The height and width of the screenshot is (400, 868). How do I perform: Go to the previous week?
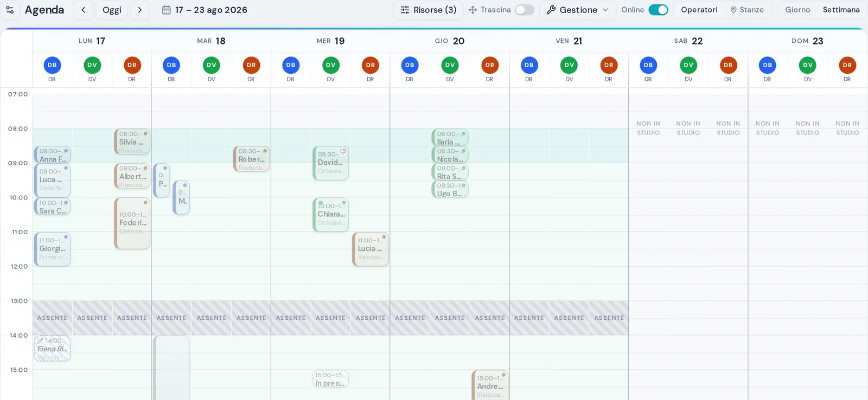point(83,10)
